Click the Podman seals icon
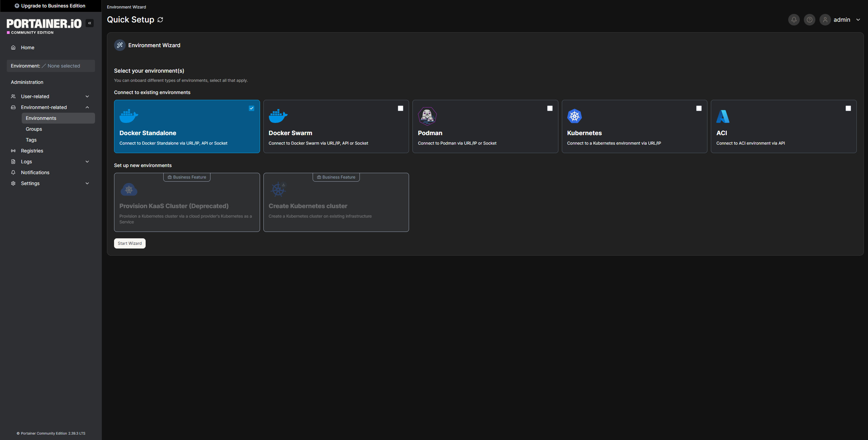Image resolution: width=868 pixels, height=440 pixels. pos(427,116)
